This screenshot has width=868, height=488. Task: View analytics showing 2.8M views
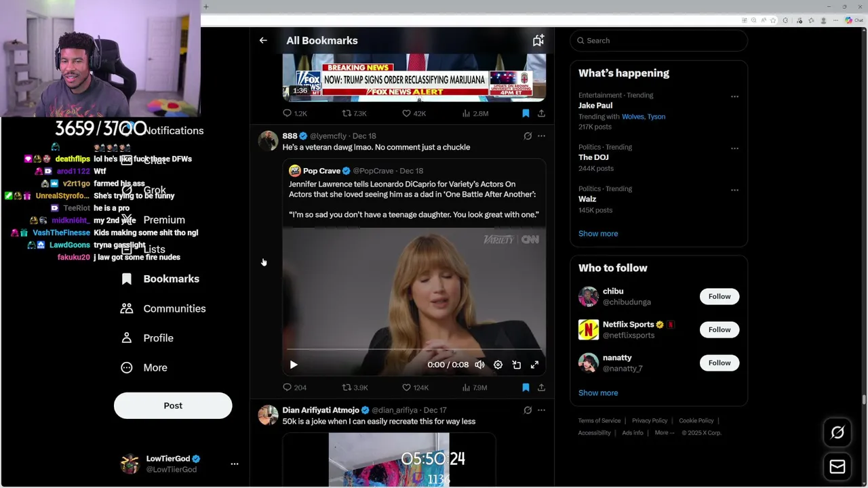click(x=475, y=113)
